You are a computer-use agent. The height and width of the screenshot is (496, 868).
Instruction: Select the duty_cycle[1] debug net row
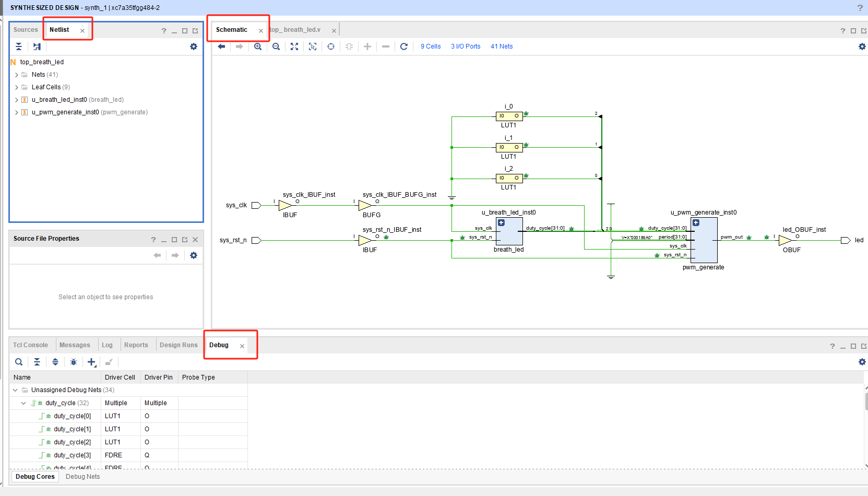click(x=128, y=429)
